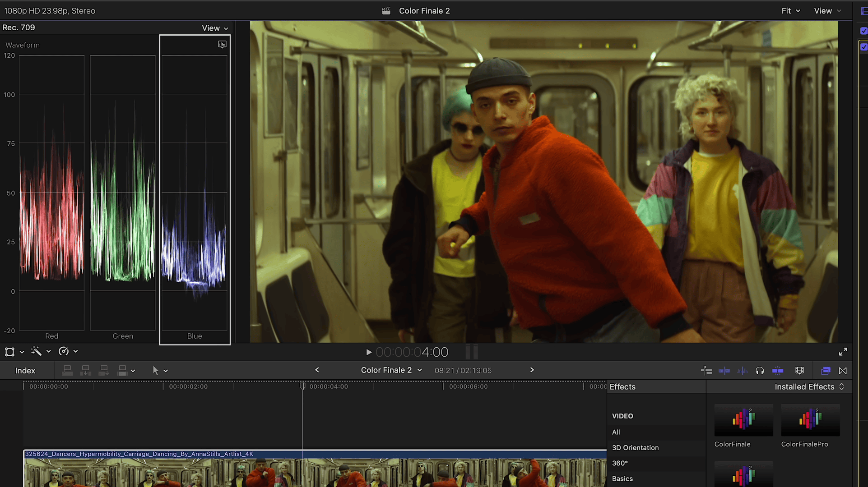868x487 pixels.
Task: Toggle timeline snapping icon
Action: coord(777,371)
